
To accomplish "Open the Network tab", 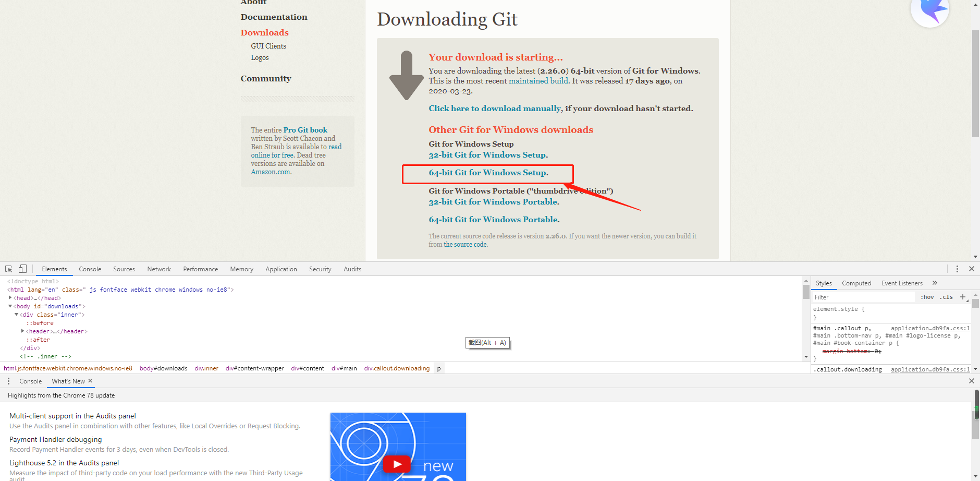I will [x=159, y=269].
